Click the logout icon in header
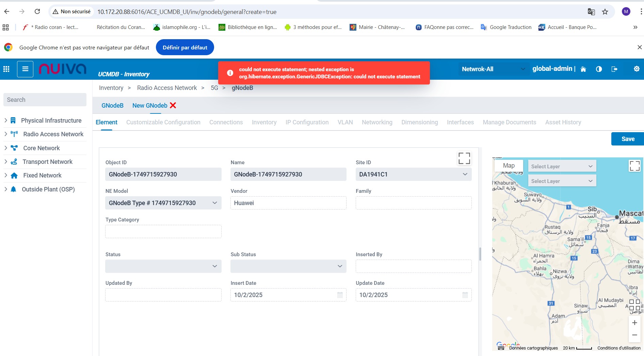The image size is (644, 356). pos(614,69)
